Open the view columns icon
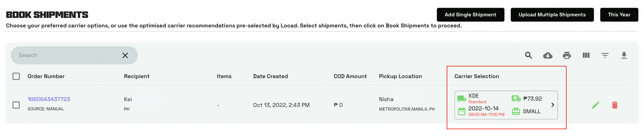Image resolution: width=644 pixels, height=137 pixels. point(586,55)
